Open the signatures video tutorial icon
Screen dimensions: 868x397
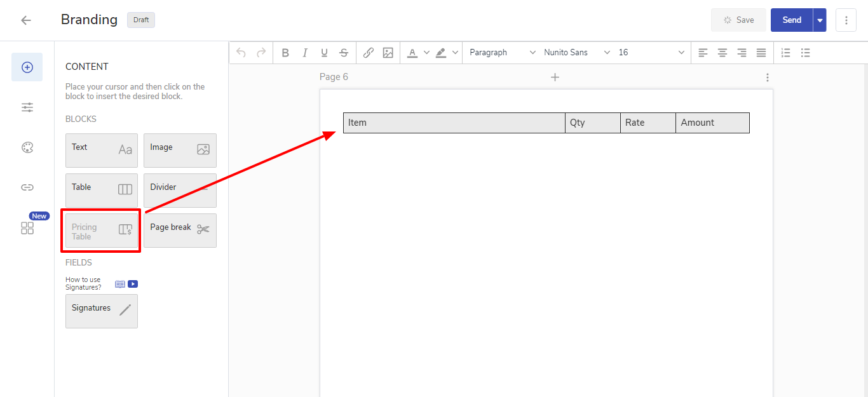(133, 284)
